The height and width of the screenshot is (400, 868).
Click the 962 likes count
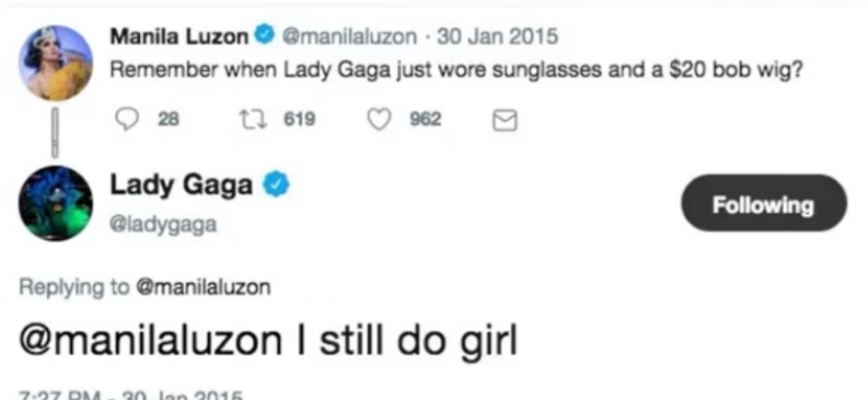tap(426, 119)
